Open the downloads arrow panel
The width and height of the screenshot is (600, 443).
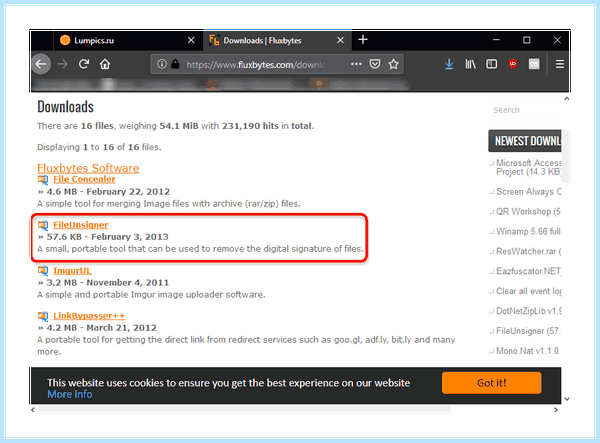point(449,64)
